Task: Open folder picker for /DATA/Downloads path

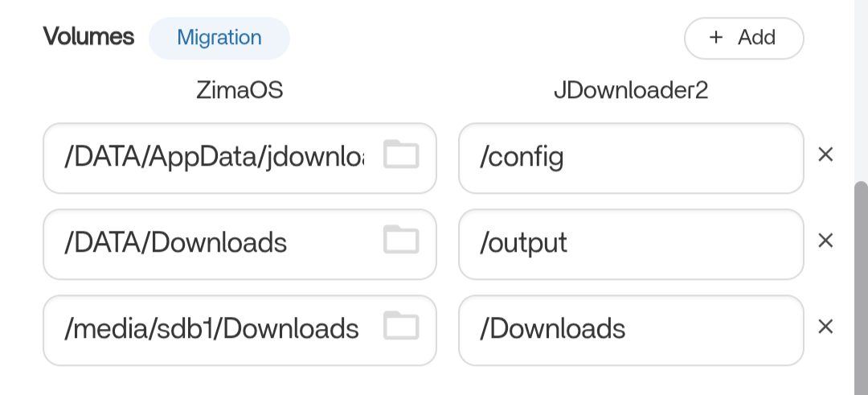Action: 401,240
